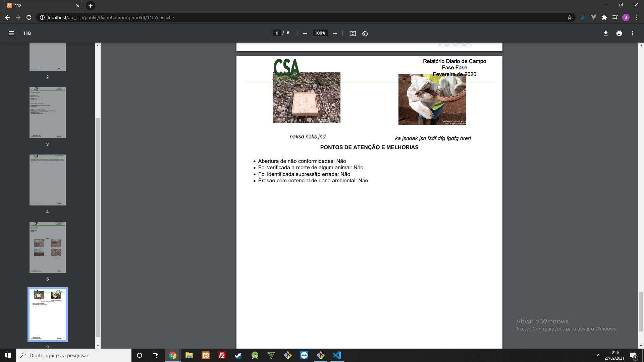Activate the fit to page control
This screenshot has height=362, width=644.
[353, 33]
